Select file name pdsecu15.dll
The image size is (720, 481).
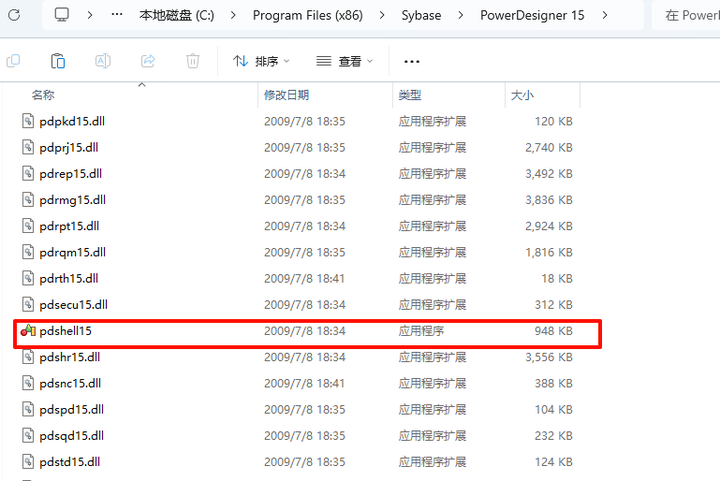73,305
